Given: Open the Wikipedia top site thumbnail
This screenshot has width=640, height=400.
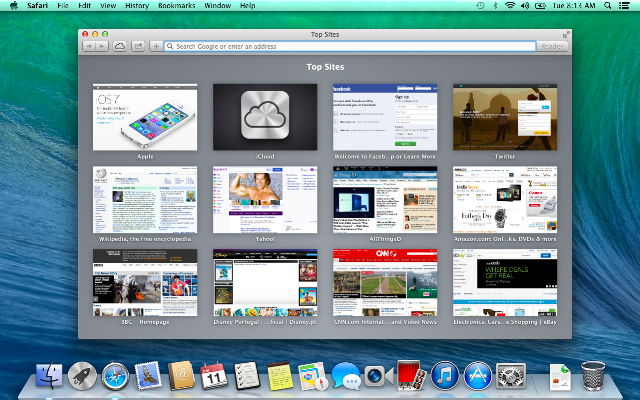Looking at the screenshot, I should pyautogui.click(x=145, y=200).
